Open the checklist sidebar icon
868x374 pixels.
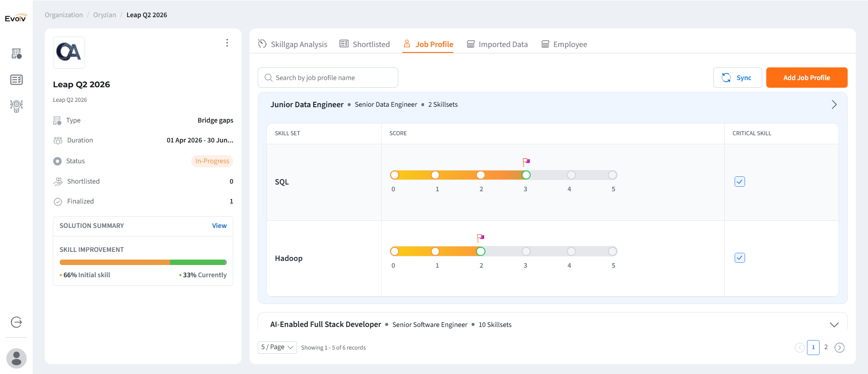17,80
